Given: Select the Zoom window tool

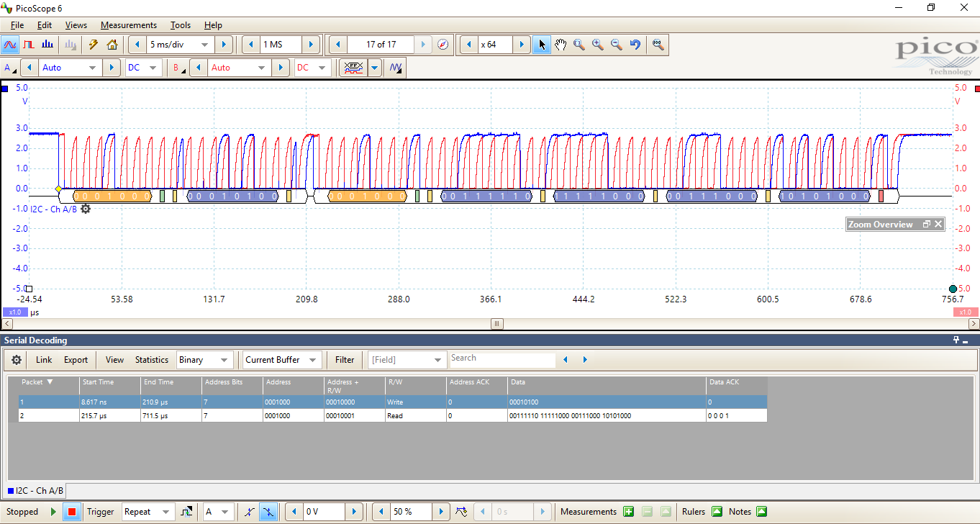Looking at the screenshot, I should (579, 45).
